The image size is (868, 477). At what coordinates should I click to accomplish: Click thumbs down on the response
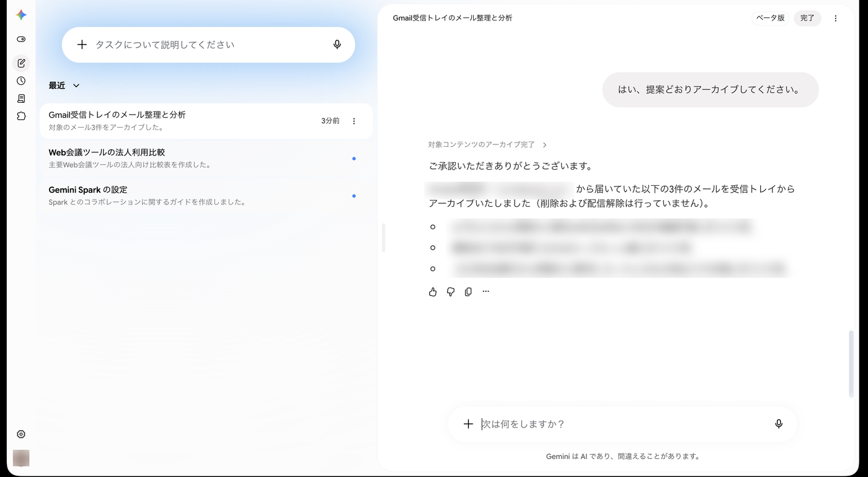[451, 292]
